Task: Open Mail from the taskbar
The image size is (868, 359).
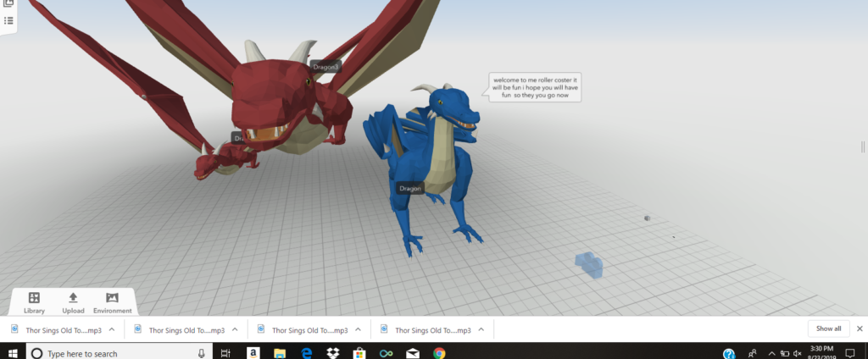Action: [413, 353]
